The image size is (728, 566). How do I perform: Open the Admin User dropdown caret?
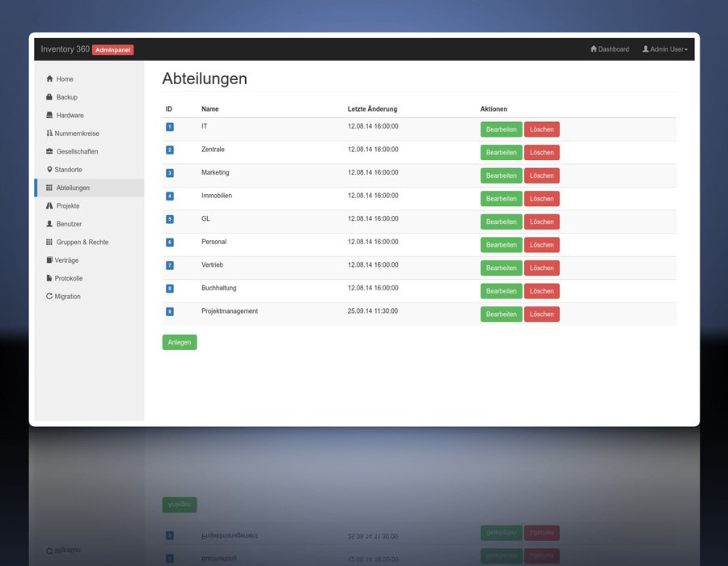686,49
